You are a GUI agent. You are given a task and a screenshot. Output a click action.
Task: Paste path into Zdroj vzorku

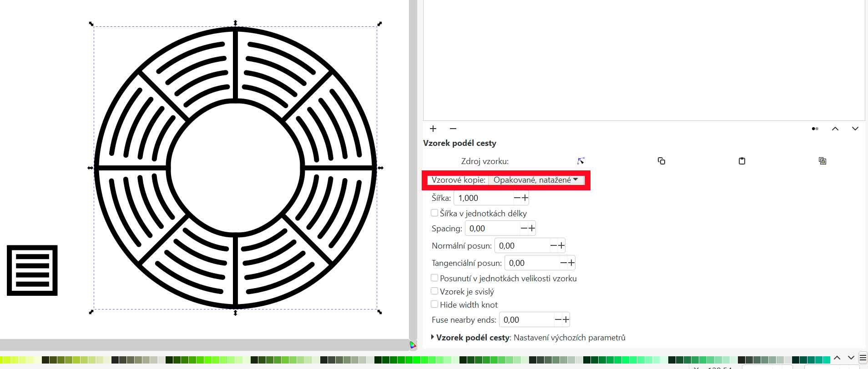pyautogui.click(x=742, y=161)
